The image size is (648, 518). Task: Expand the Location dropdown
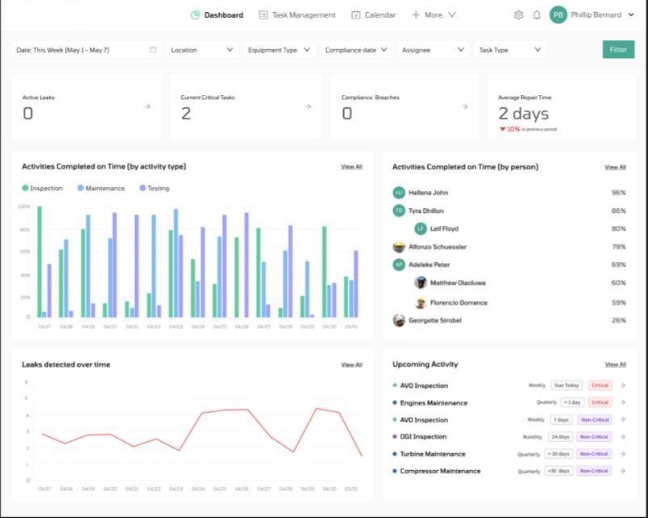click(x=202, y=50)
